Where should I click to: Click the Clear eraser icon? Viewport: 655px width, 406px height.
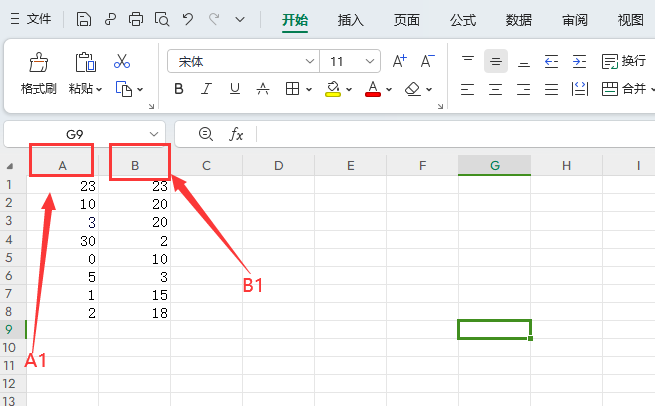[x=413, y=89]
